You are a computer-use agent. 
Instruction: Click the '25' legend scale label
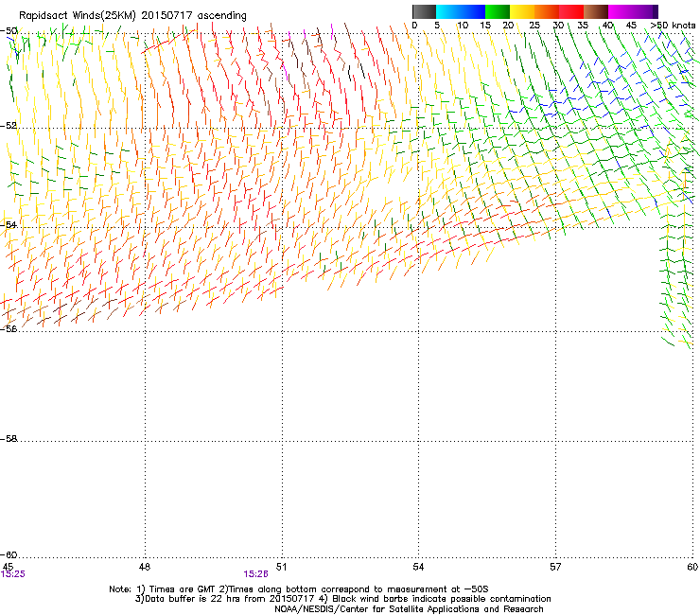coord(534,26)
